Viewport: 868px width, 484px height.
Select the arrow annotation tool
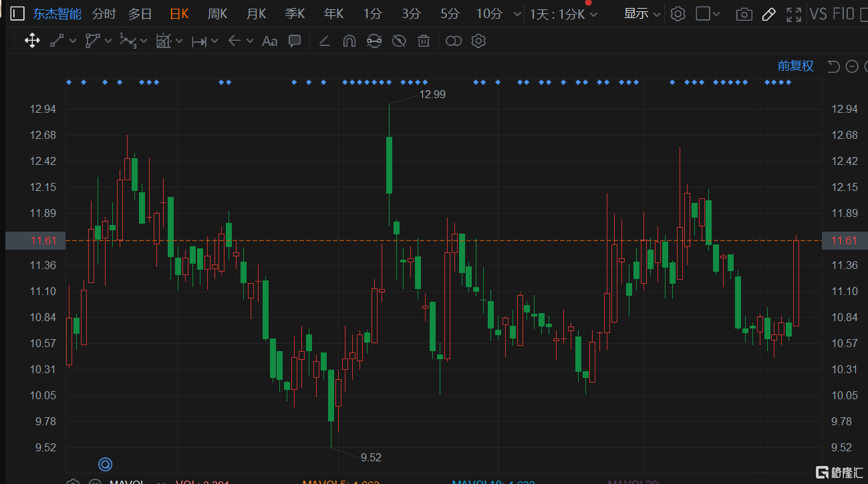click(235, 41)
